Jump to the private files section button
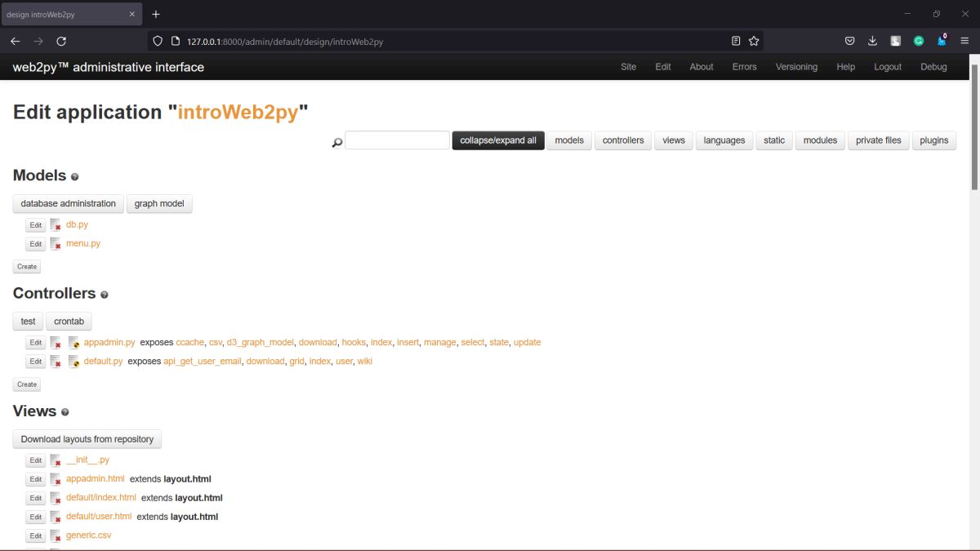The height and width of the screenshot is (551, 980). pos(879,140)
